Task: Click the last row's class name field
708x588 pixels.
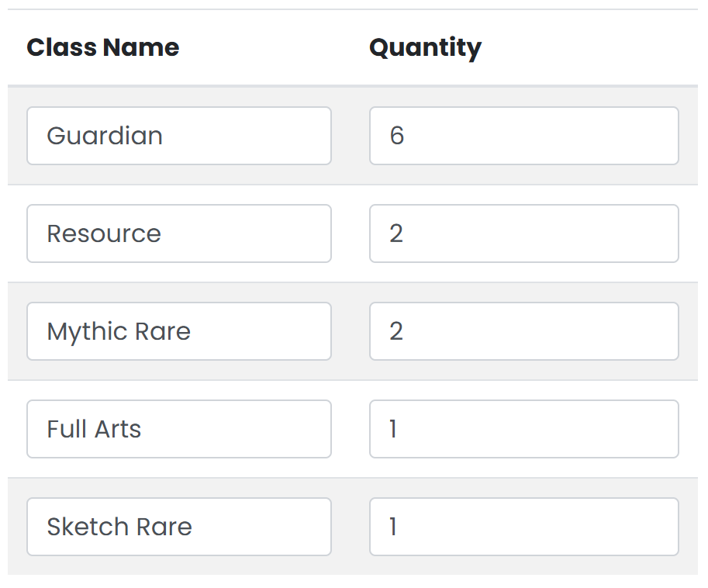Action: (x=178, y=527)
